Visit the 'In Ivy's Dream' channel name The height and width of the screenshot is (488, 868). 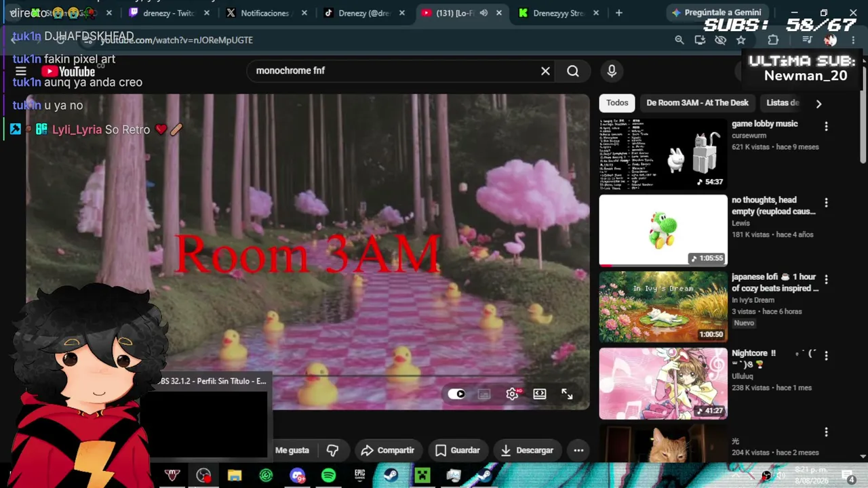(x=753, y=300)
